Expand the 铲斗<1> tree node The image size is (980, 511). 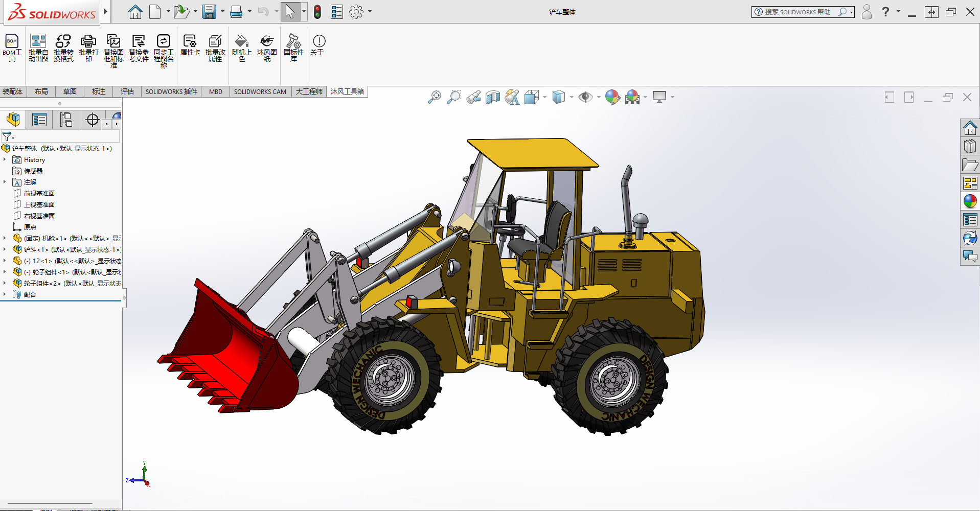point(5,249)
